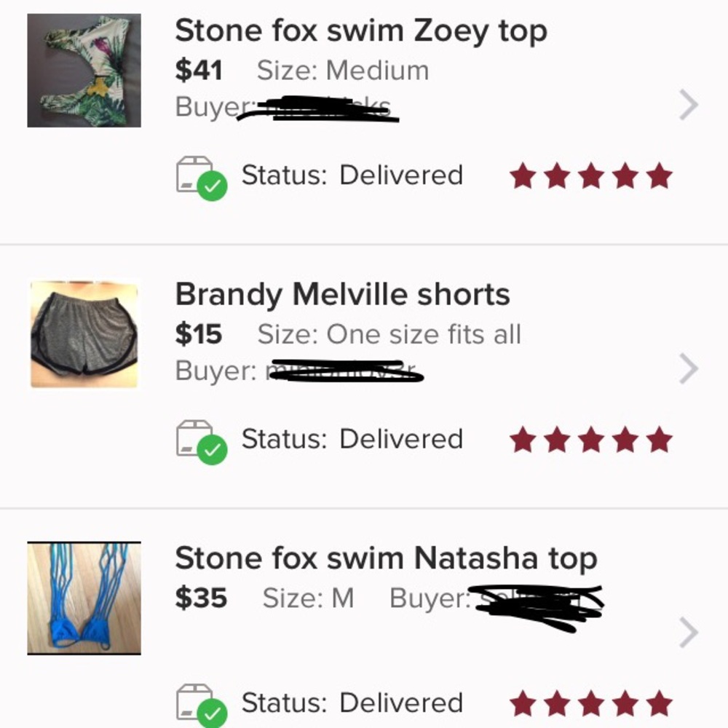Select the first star rating on Zoey top
The height and width of the screenshot is (728, 728).
[x=523, y=175]
